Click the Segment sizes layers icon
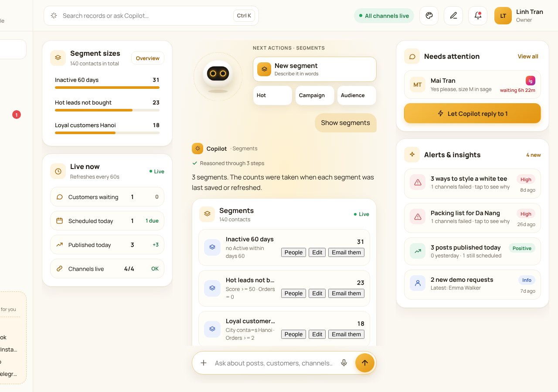 tap(58, 57)
